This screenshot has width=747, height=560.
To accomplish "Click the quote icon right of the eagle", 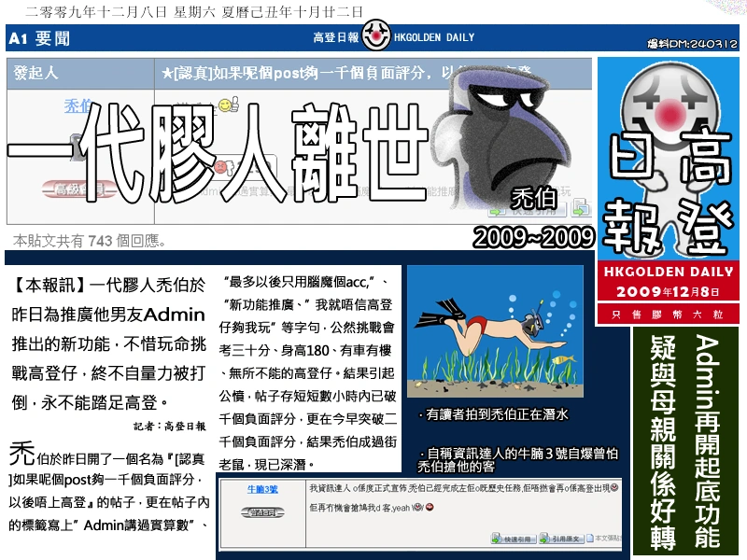I will pyautogui.click(x=581, y=208).
